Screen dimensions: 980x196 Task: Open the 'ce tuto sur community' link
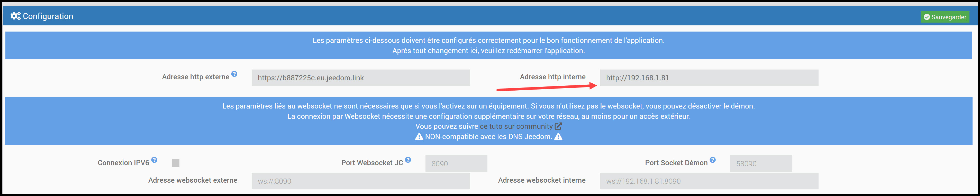tap(516, 126)
